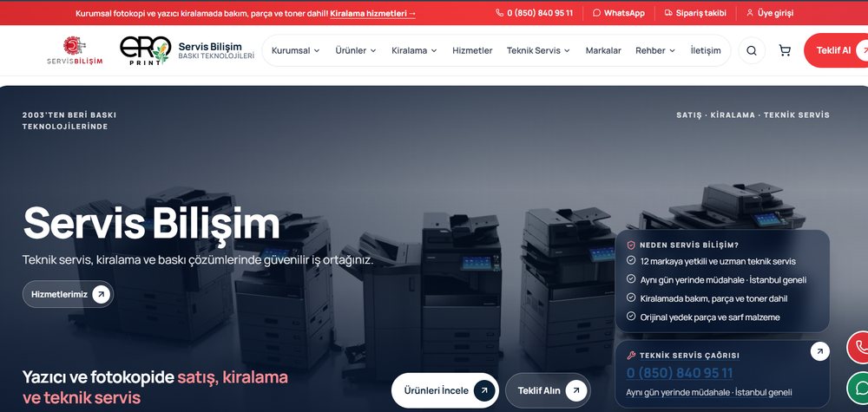Click the Servis Bilişim Baskı Teknolojileri brand text
The image size is (868, 412).
[x=216, y=50]
